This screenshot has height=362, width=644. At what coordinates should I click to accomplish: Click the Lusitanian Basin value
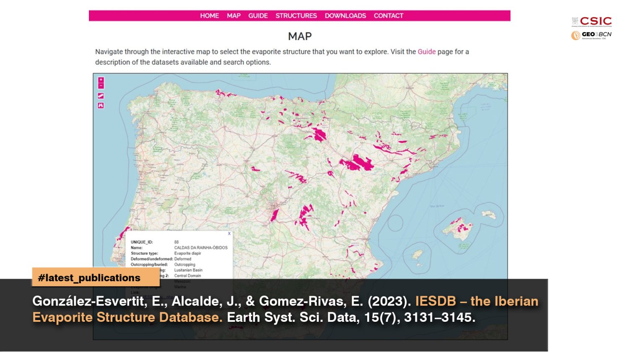pos(188,270)
